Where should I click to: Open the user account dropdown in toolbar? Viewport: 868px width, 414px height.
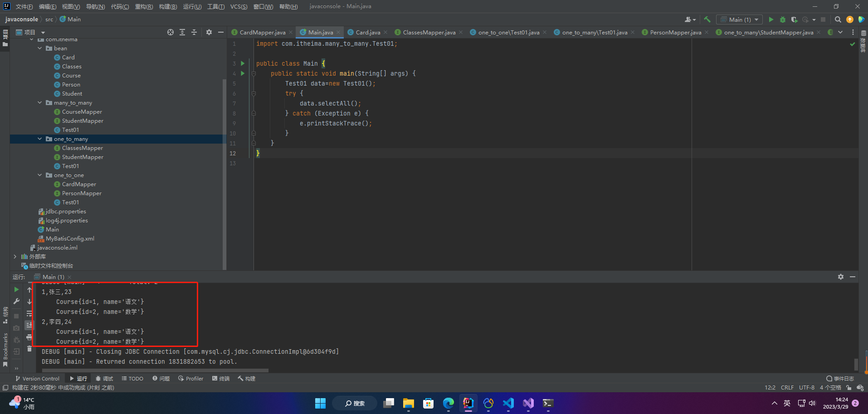click(x=690, y=19)
